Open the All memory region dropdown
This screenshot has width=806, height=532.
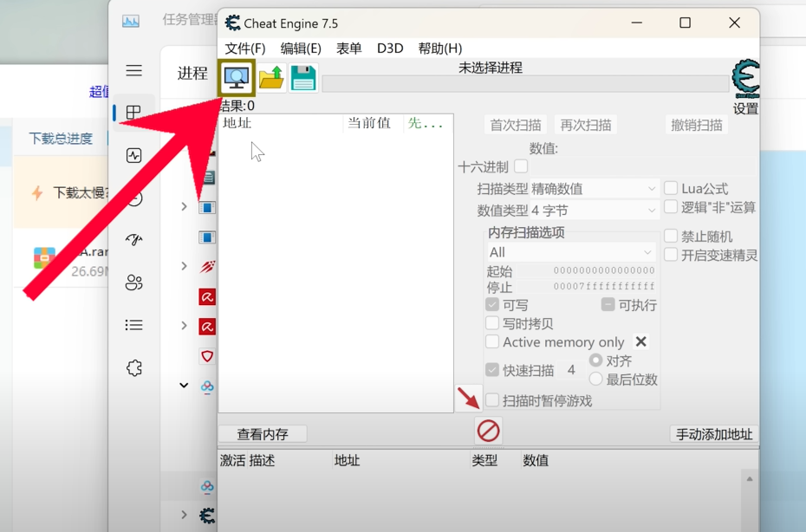coord(570,251)
